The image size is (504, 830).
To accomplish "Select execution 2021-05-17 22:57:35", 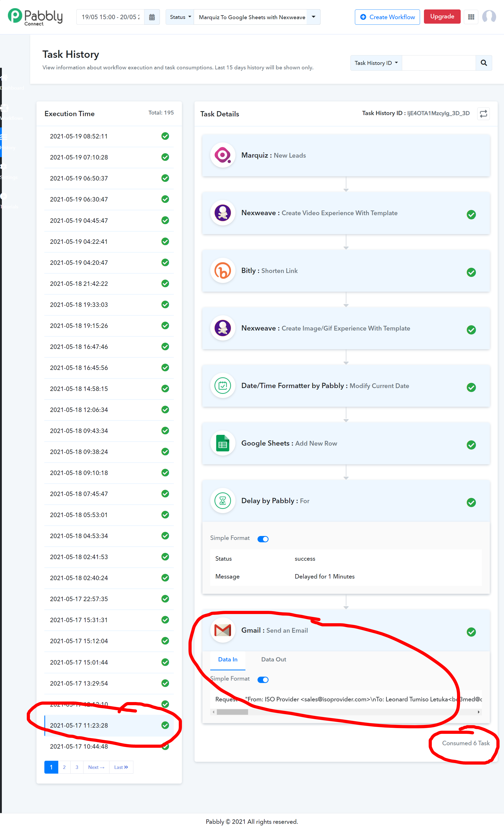I will tap(109, 599).
